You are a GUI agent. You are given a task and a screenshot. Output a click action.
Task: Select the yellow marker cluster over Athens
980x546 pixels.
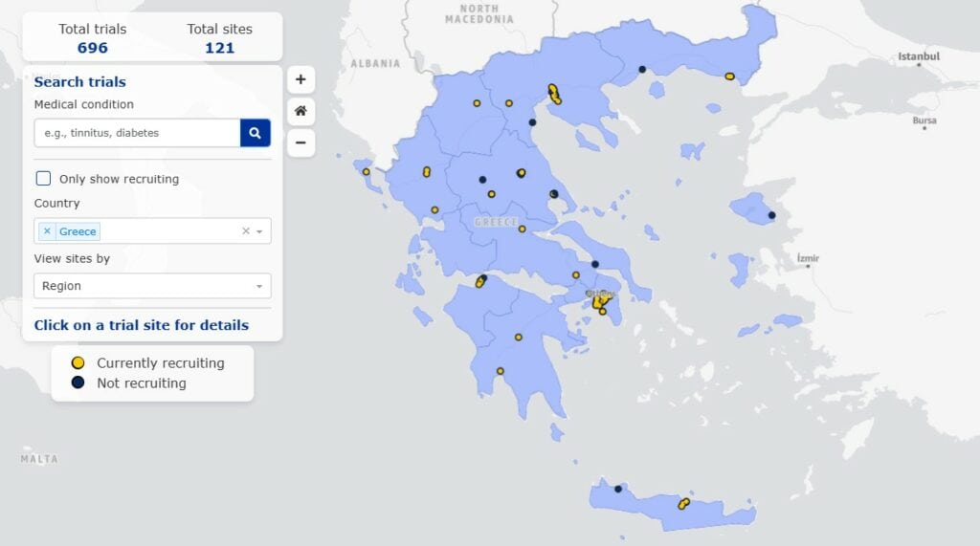point(600,301)
